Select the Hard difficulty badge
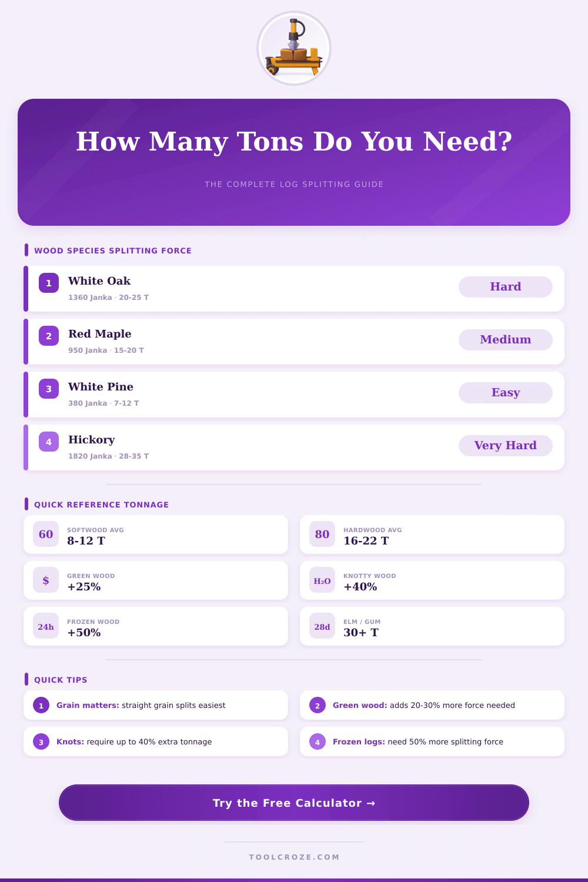Viewport: 588px width, 882px height. [x=505, y=287]
